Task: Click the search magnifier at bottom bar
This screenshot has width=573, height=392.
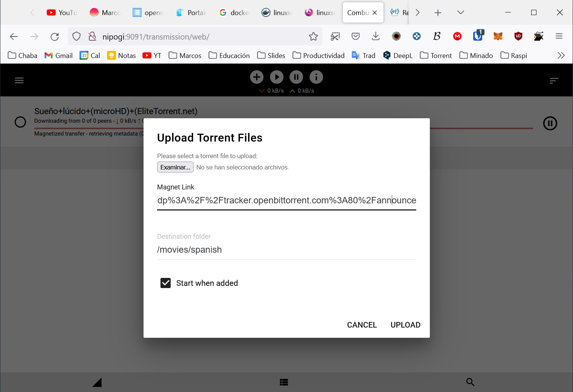Action: pos(470,382)
